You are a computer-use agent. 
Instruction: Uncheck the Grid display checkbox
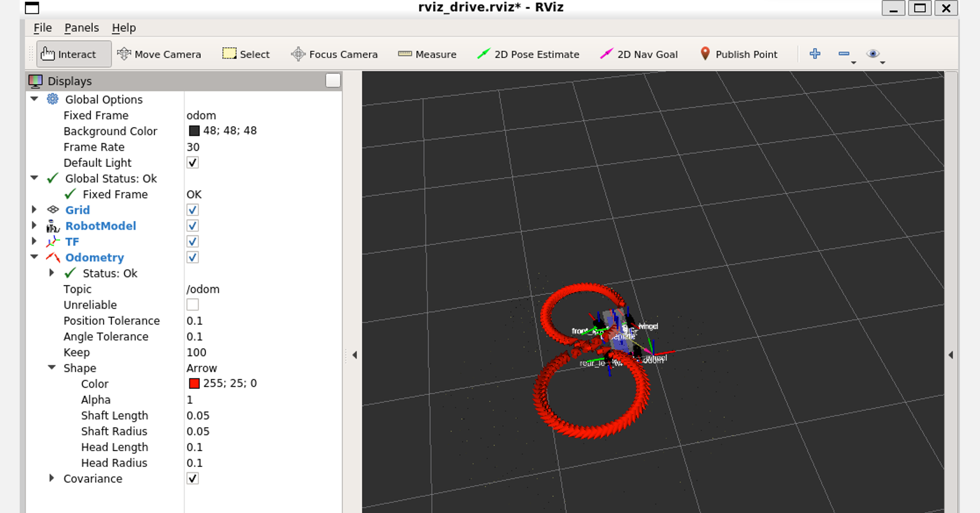tap(192, 210)
